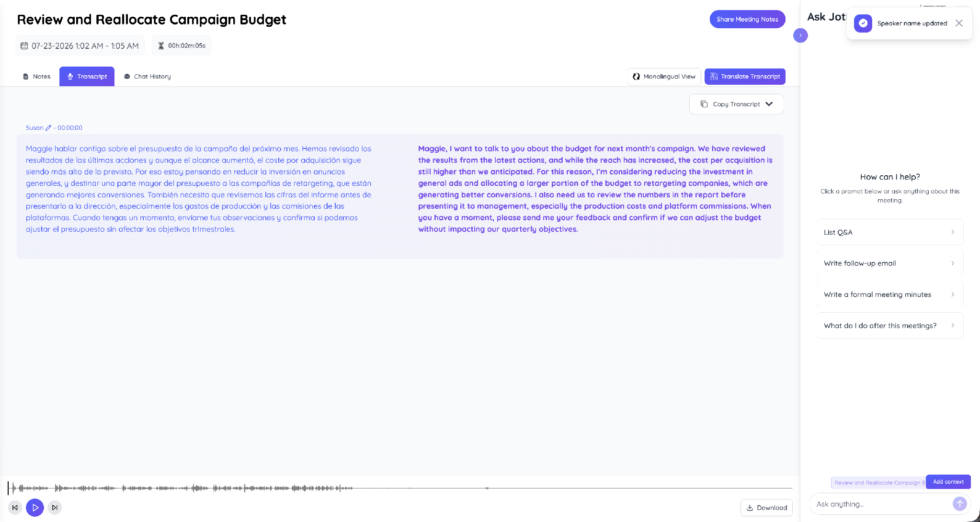Image resolution: width=980 pixels, height=522 pixels.
Task: Expand the Write follow-up email prompt
Action: 890,263
